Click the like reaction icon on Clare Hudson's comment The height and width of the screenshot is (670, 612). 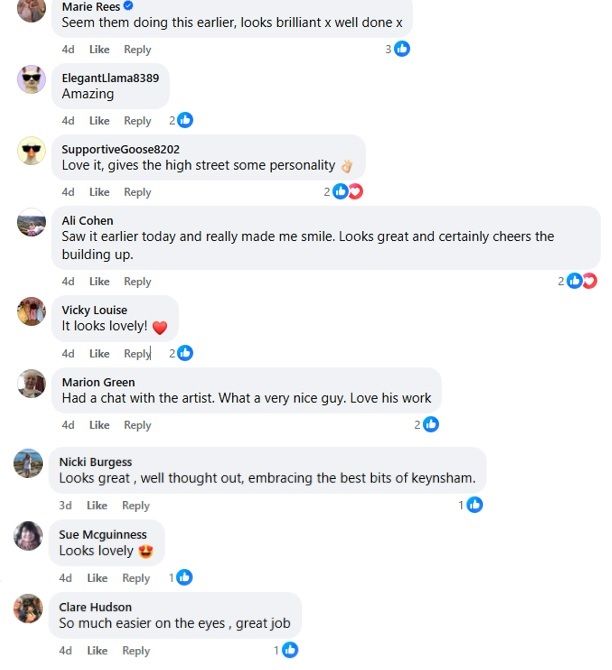coord(289,650)
